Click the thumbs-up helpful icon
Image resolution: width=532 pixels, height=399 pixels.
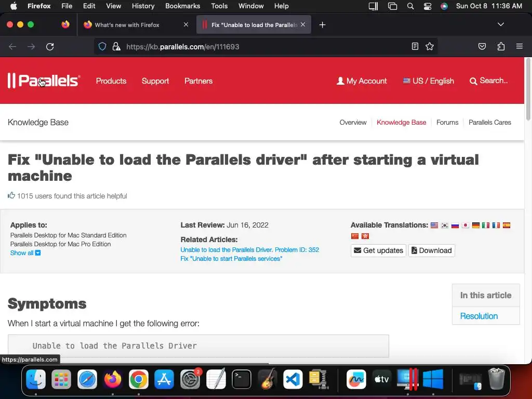tap(11, 195)
